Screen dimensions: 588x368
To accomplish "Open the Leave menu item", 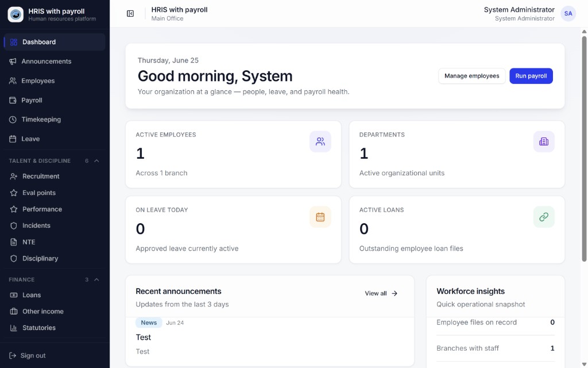I will pos(55,139).
